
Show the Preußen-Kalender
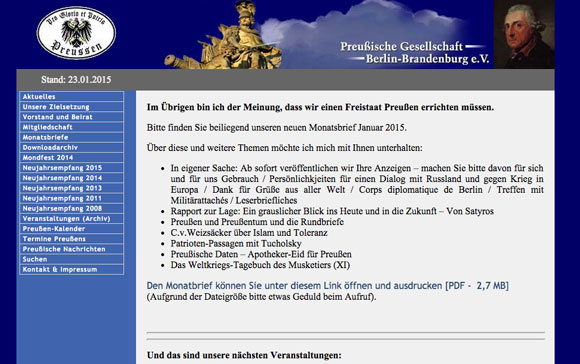72,229
